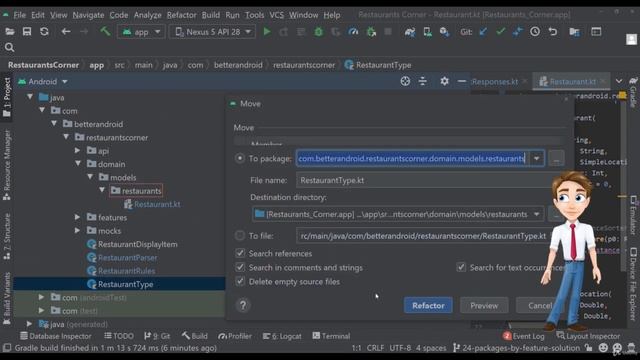Image resolution: width=640 pixels, height=360 pixels.
Task: Click the locate target icon in Project panel
Action: pos(405,81)
